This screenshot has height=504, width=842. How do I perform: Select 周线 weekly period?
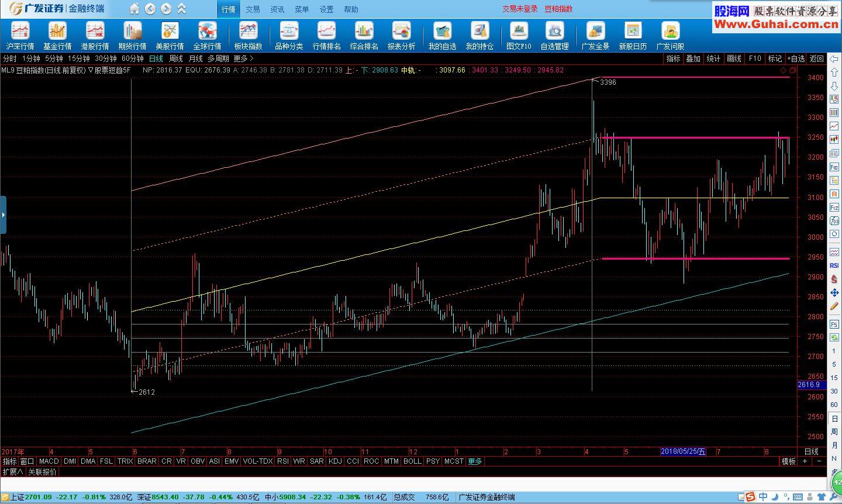[176, 58]
